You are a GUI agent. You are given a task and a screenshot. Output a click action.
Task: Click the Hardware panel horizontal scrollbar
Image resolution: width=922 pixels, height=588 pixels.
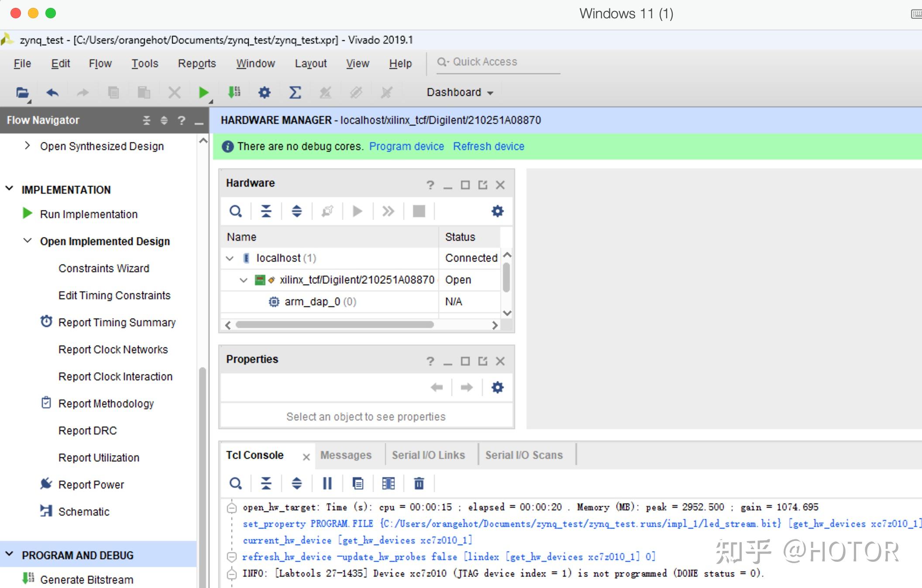pyautogui.click(x=334, y=325)
